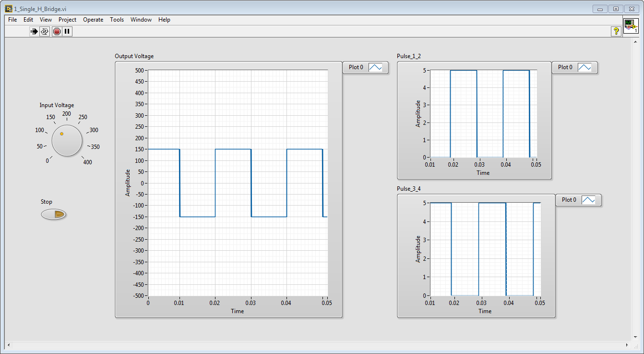Open the View menu
The image size is (644, 354).
coord(46,20)
